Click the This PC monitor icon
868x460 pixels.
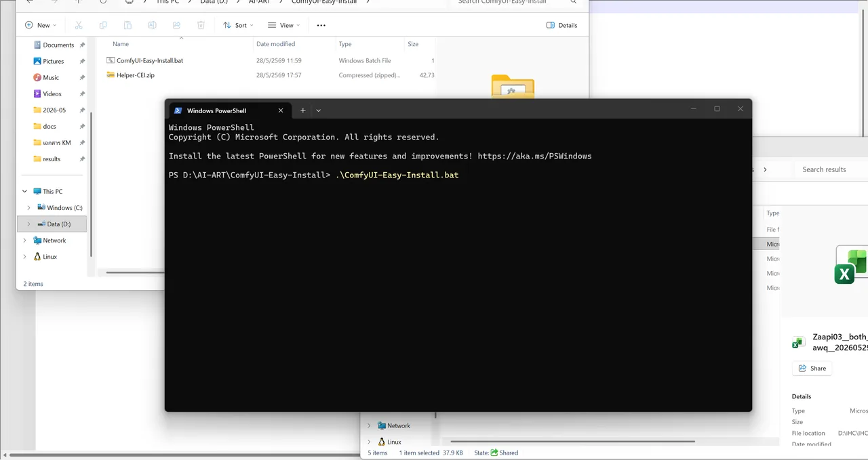[37, 191]
